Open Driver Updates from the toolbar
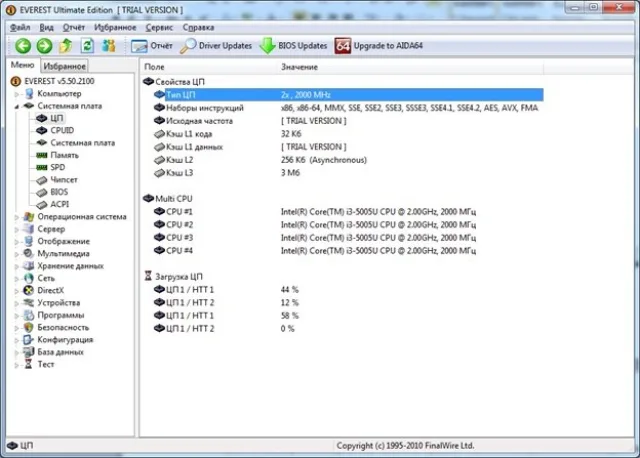Viewport: 640px width, 458px height. tap(216, 46)
